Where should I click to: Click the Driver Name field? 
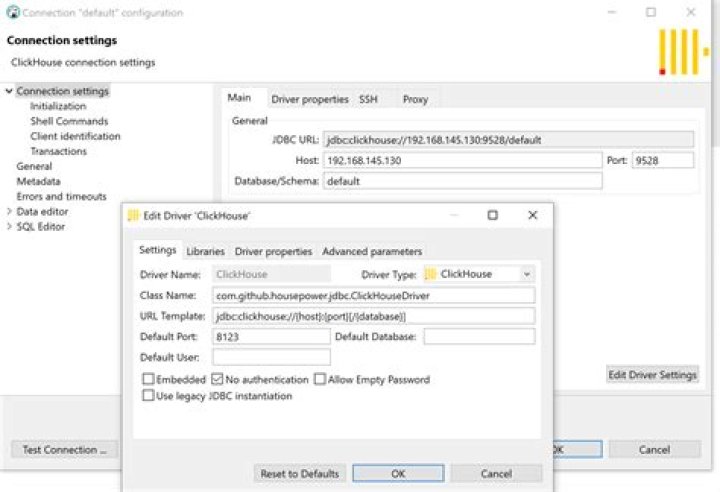pos(271,274)
